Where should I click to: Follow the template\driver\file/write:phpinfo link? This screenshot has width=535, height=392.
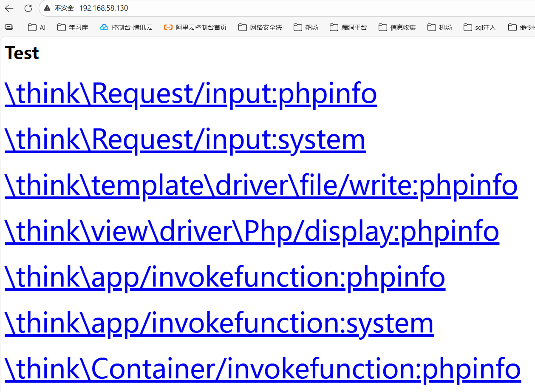(x=261, y=185)
